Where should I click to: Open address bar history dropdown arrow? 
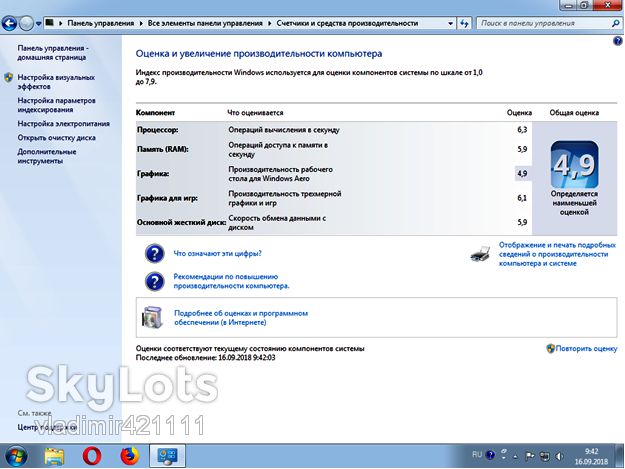pos(450,23)
